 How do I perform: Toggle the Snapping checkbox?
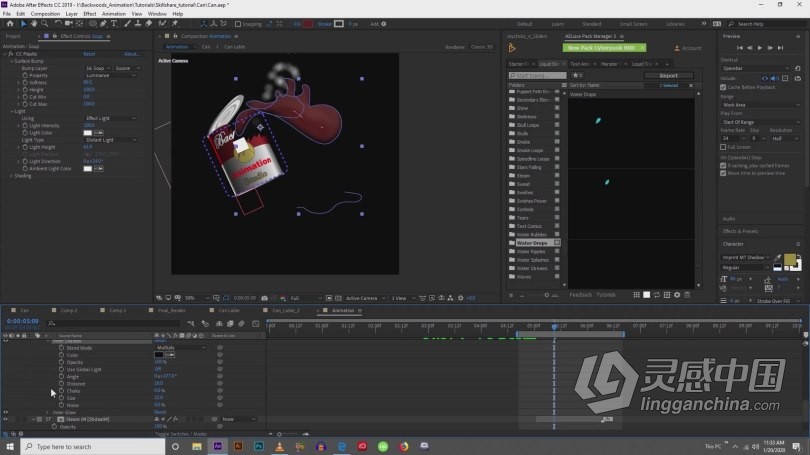pos(238,24)
